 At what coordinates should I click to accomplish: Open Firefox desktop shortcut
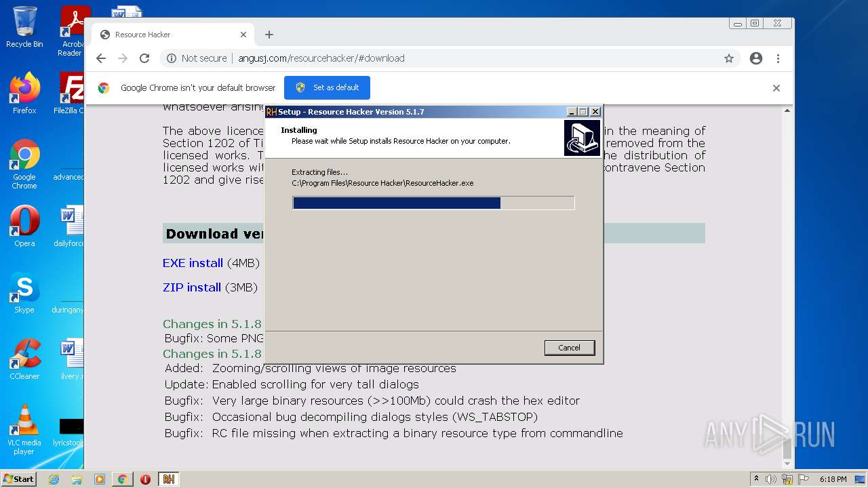[24, 93]
